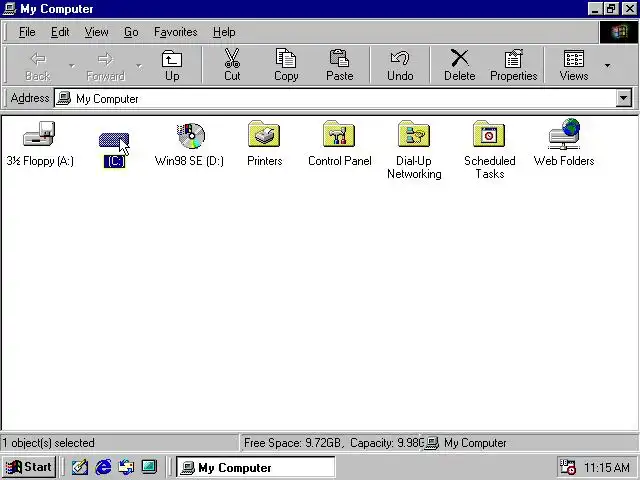Select the (C:) hard drive icon
The height and width of the screenshot is (480, 640).
[114, 140]
